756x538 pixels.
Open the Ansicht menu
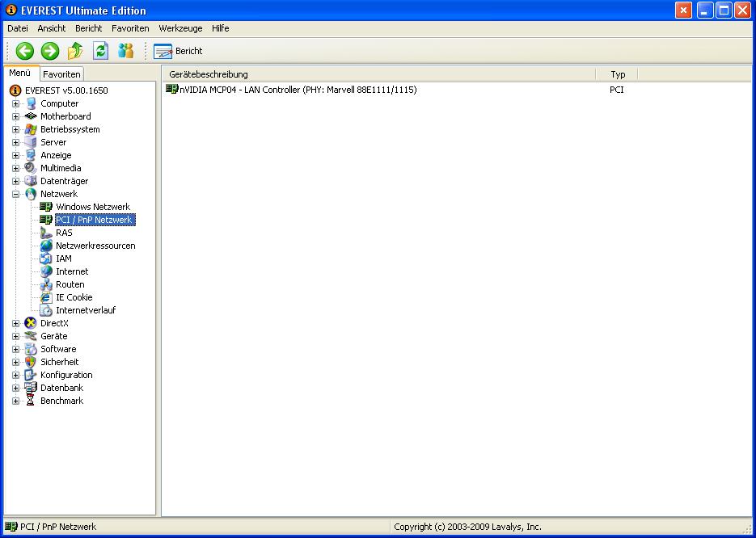52,28
